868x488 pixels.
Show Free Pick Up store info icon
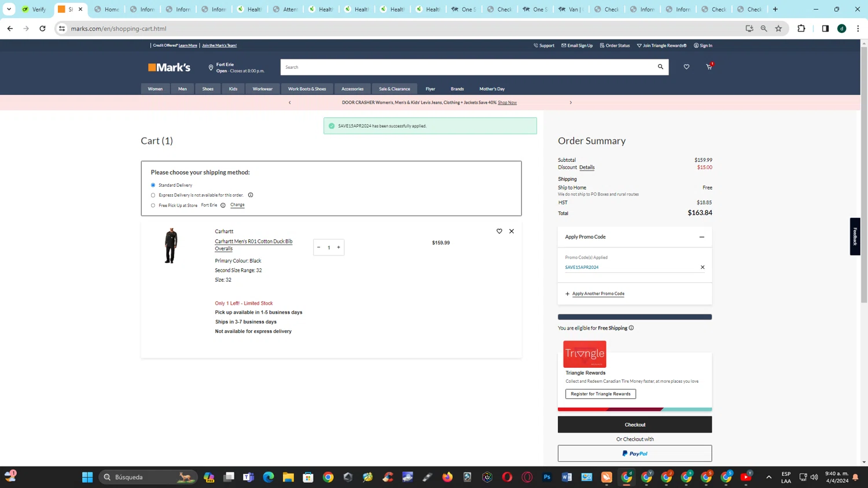point(223,205)
